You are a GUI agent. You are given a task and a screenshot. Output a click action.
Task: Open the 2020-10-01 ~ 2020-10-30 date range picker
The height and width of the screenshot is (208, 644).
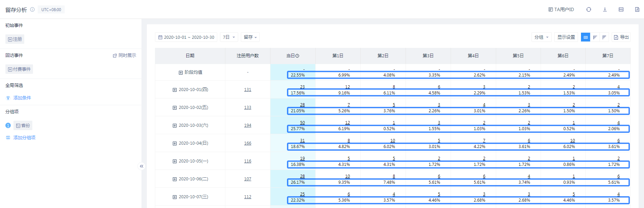click(x=186, y=37)
